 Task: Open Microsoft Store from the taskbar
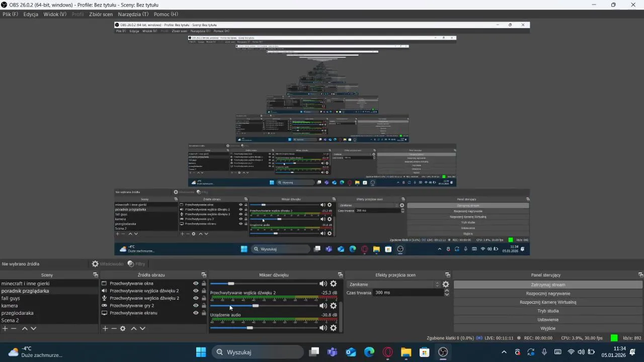click(424, 352)
